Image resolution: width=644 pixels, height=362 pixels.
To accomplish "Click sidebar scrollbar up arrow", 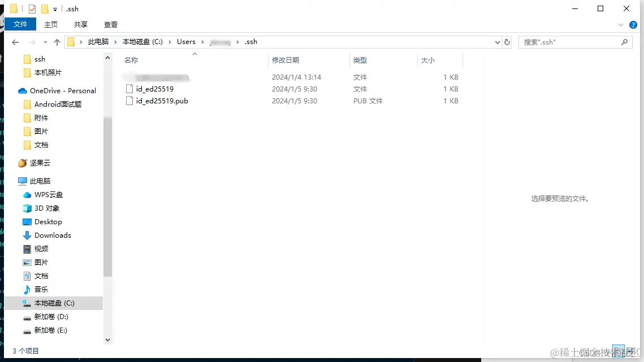I will [107, 58].
